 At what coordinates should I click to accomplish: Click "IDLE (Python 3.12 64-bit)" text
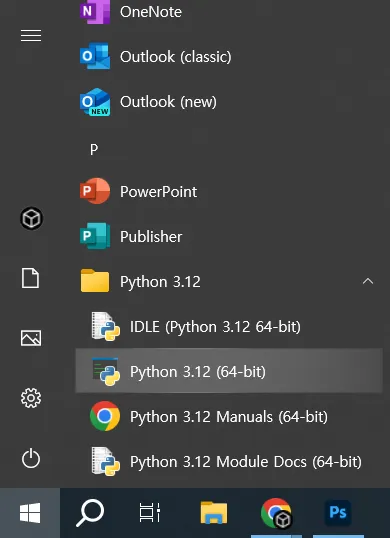[215, 327]
